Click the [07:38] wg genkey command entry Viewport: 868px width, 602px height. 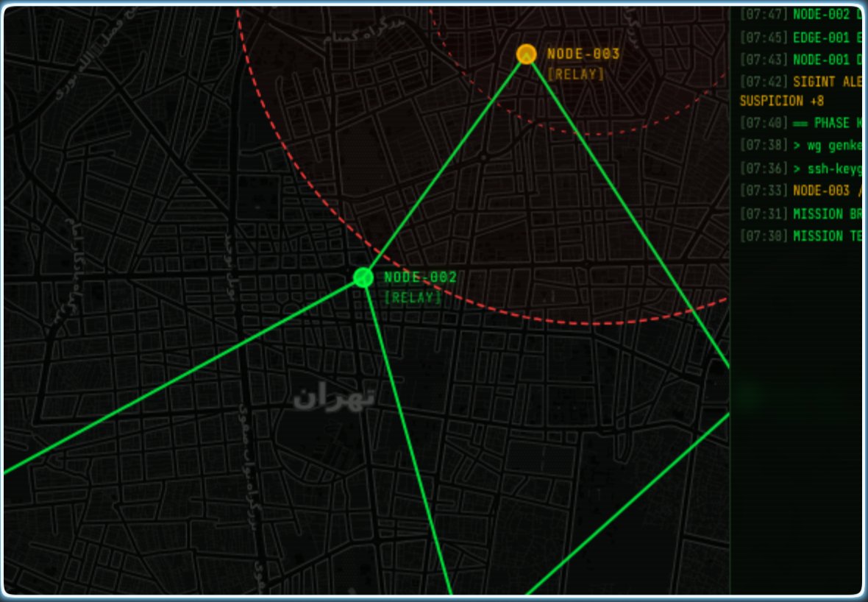pyautogui.click(x=800, y=146)
